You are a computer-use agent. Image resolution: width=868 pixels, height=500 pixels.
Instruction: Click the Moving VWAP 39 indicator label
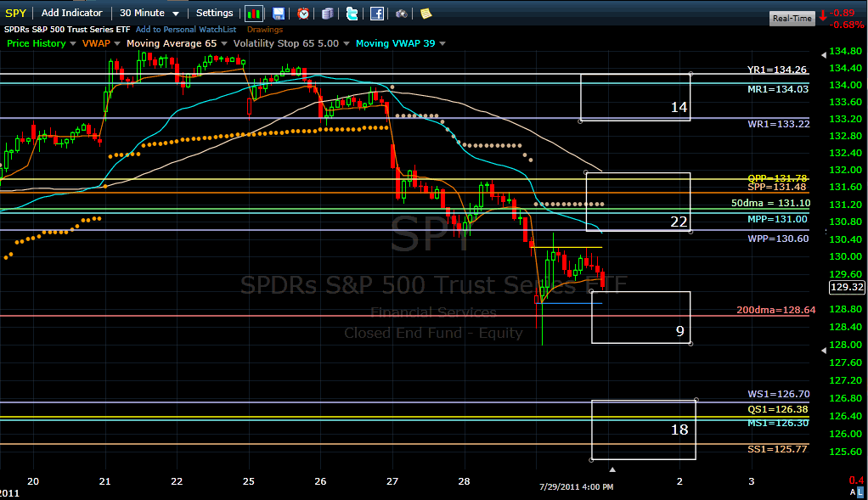click(395, 43)
